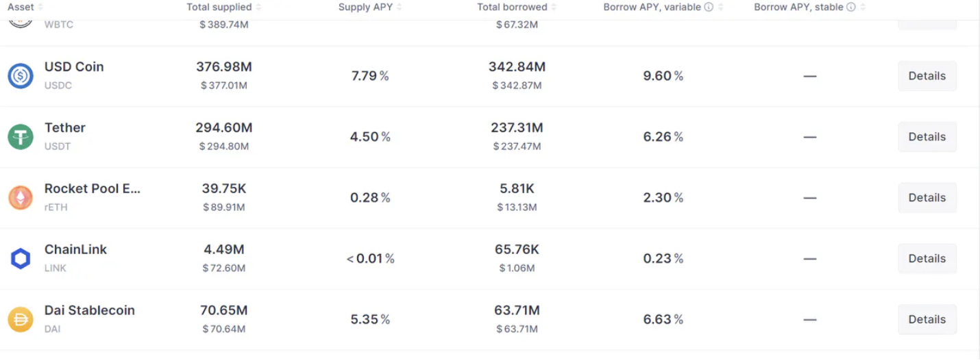
Task: Sort by Borrow APY, variable header
Action: pos(652,7)
